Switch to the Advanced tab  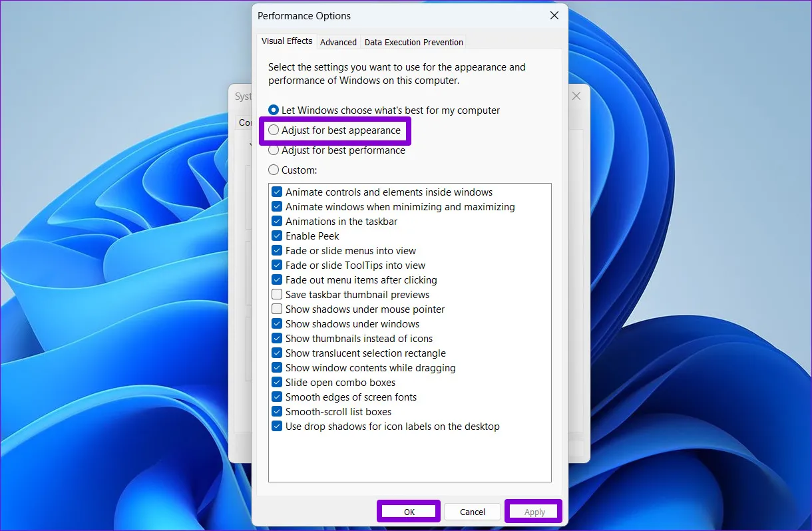[x=338, y=41]
